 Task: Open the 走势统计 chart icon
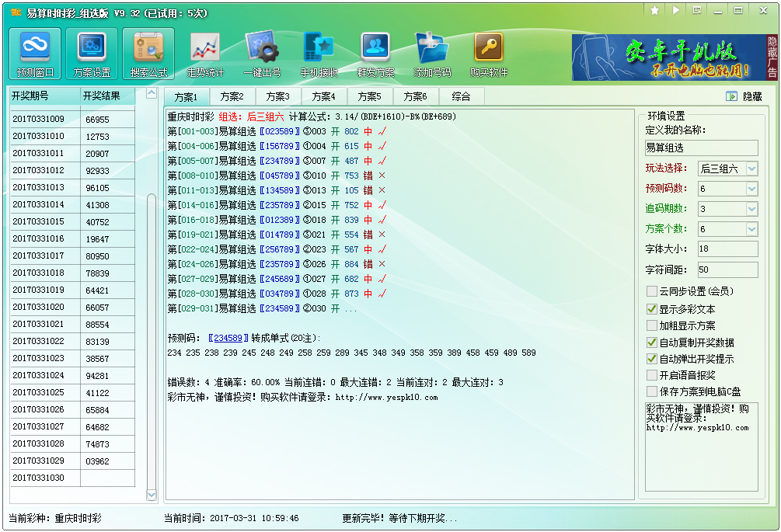click(x=205, y=54)
